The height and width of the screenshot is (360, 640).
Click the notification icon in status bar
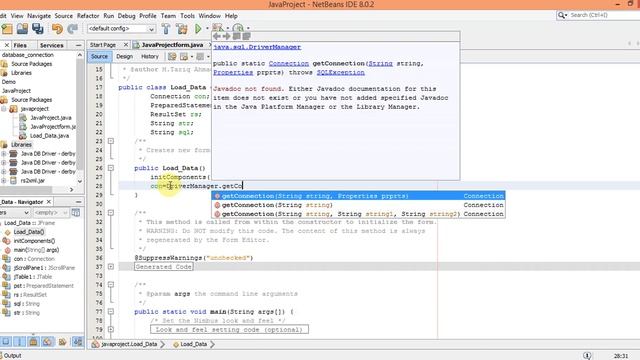click(587, 356)
